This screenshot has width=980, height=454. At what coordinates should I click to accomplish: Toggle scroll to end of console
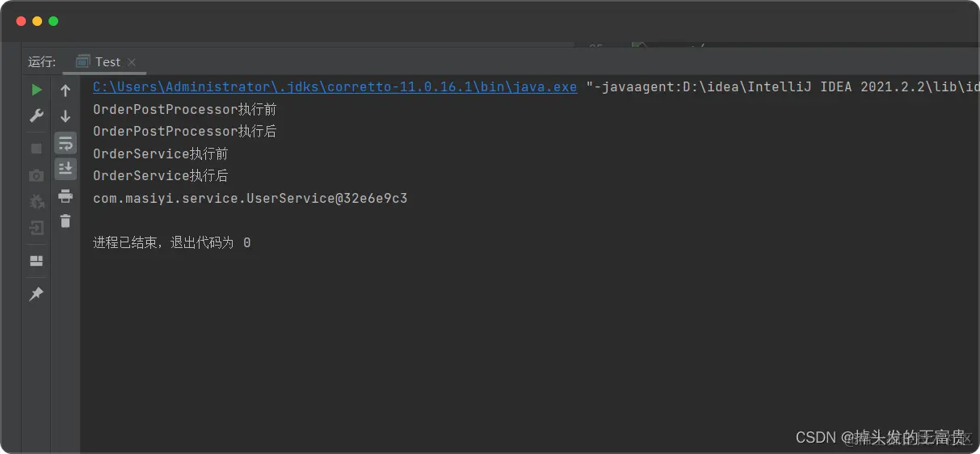coord(65,169)
